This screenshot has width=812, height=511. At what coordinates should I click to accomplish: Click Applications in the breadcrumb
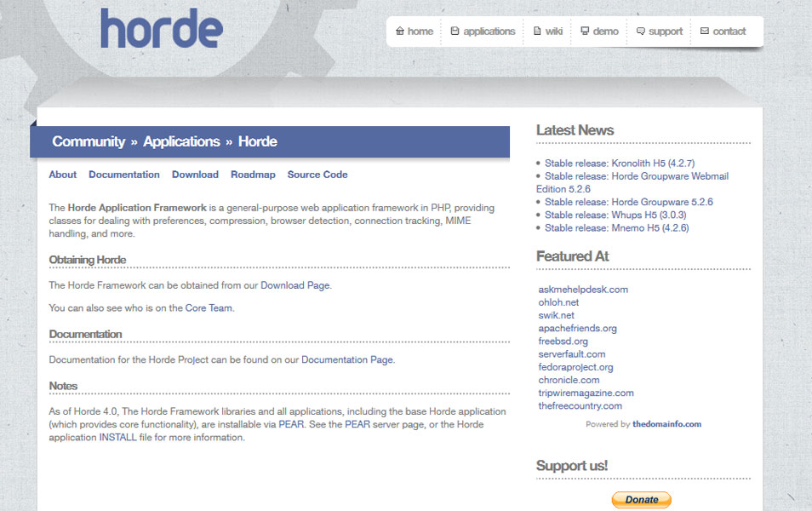pos(181,141)
